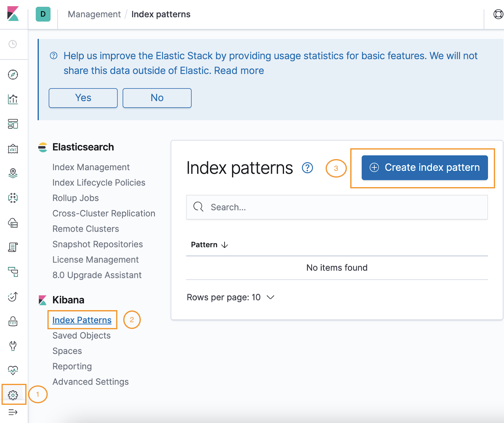This screenshot has width=504, height=423.
Task: Open the Read more link
Action: pyautogui.click(x=239, y=71)
